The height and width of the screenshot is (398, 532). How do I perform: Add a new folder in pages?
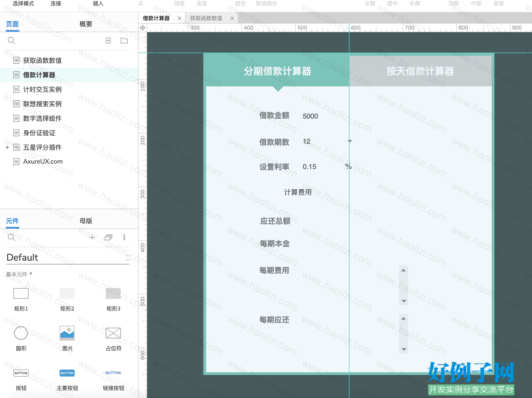tap(124, 40)
